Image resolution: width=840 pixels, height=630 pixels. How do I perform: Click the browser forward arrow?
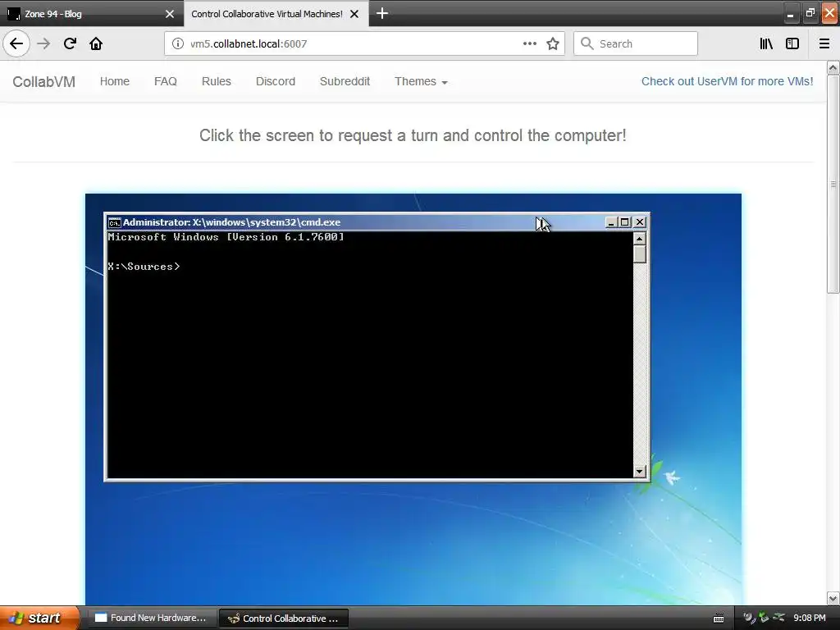tap(43, 43)
